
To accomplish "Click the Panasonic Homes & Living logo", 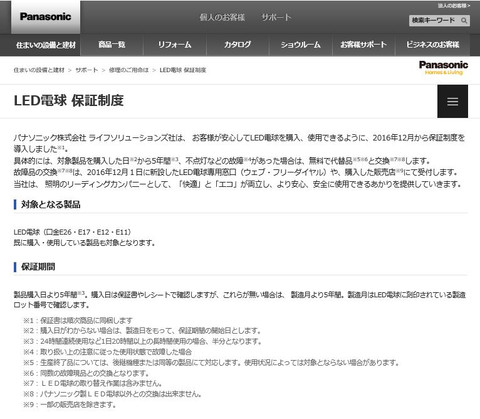I will coord(443,67).
